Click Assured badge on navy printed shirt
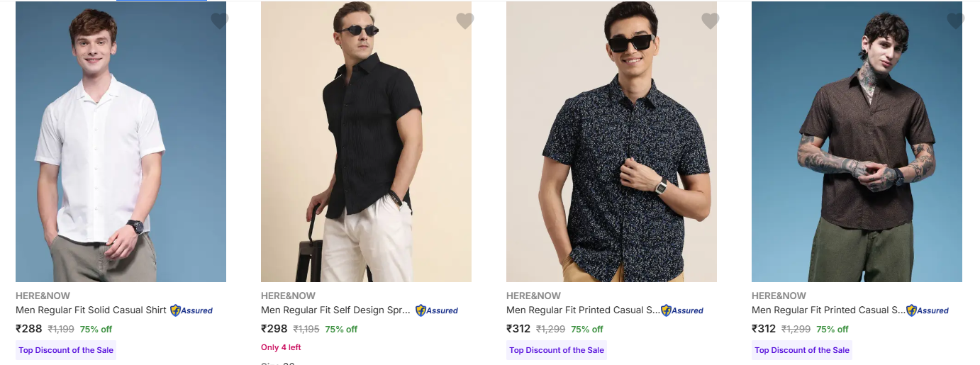980x365 pixels. click(682, 310)
